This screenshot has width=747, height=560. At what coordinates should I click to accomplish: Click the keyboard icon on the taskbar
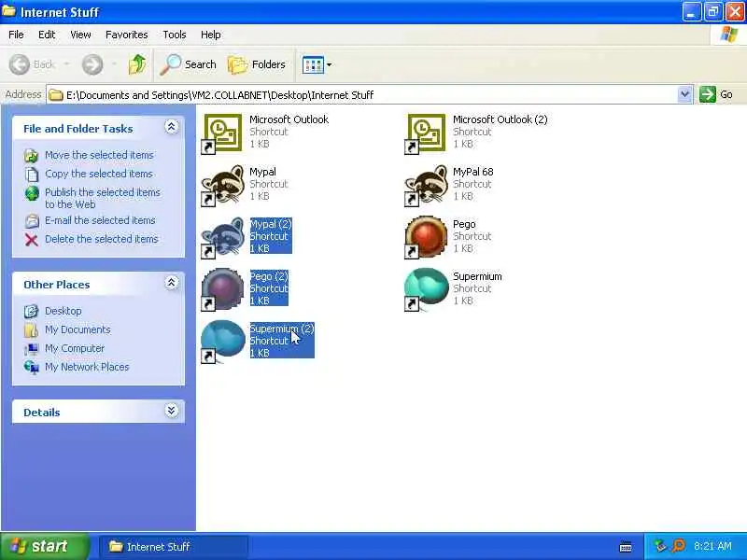click(x=626, y=547)
